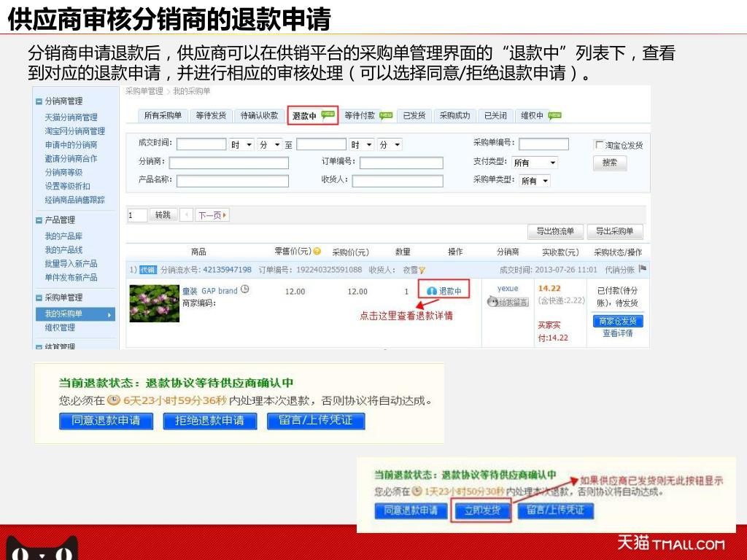Open 天猫分销商管理 in sidebar
This screenshot has width=747, height=560.
pyautogui.click(x=71, y=117)
